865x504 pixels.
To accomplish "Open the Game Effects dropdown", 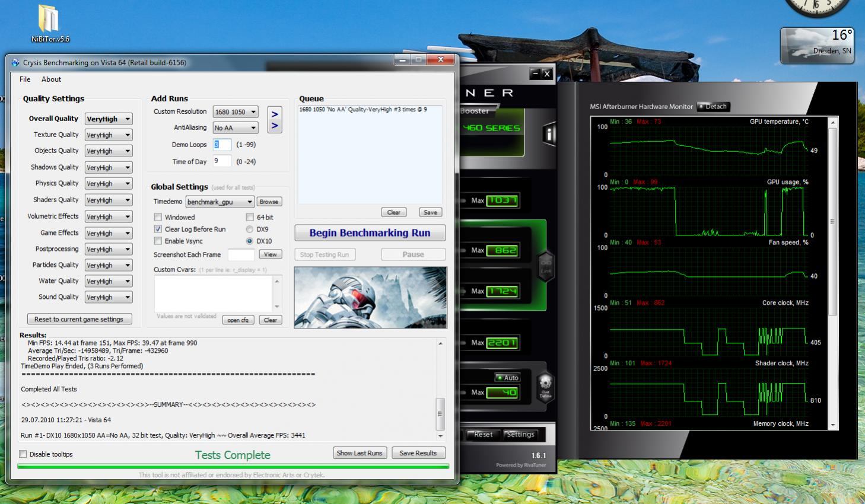I will [x=109, y=233].
